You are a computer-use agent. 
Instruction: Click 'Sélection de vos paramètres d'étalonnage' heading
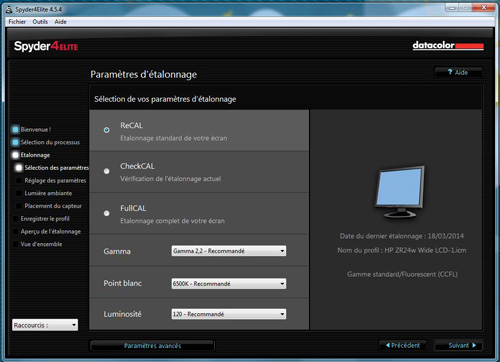(x=165, y=99)
